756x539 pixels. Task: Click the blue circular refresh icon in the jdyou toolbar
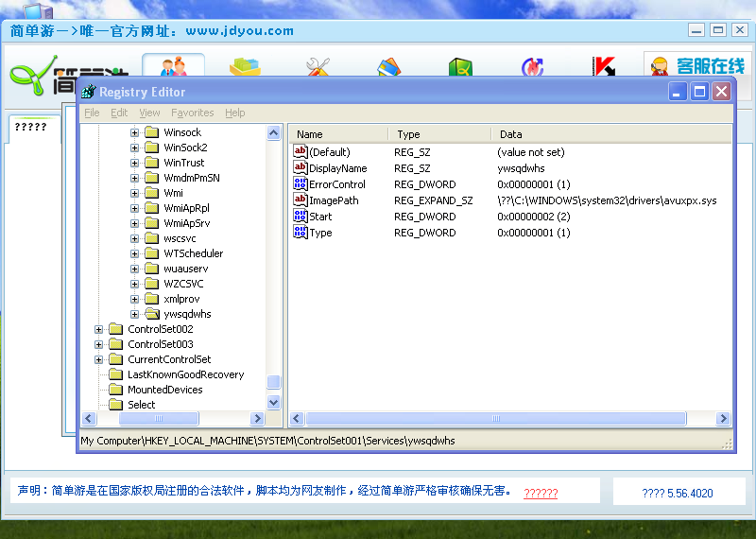click(532, 67)
